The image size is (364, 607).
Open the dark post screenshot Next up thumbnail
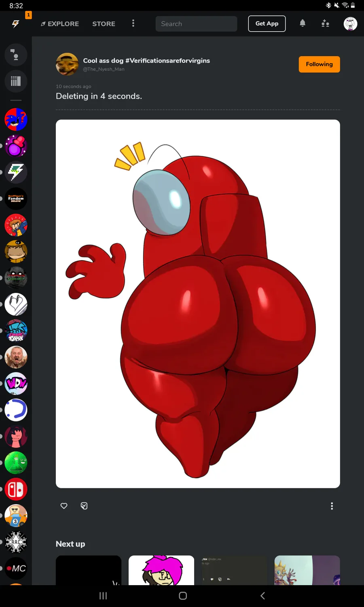pos(234,570)
